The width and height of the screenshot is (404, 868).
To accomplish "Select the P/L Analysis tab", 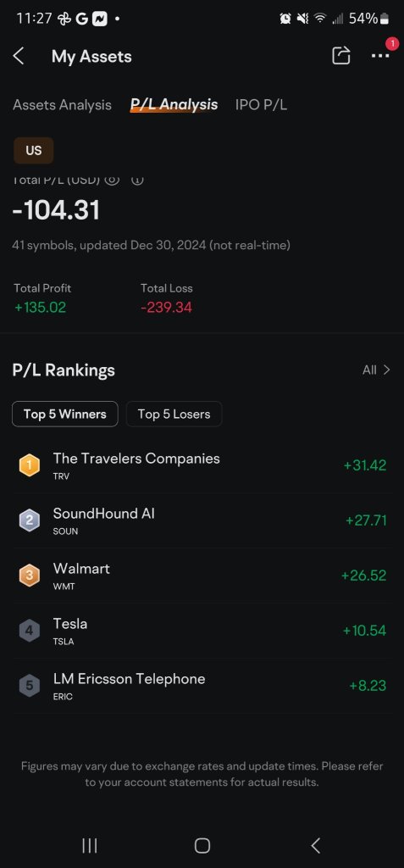I will coord(174,104).
